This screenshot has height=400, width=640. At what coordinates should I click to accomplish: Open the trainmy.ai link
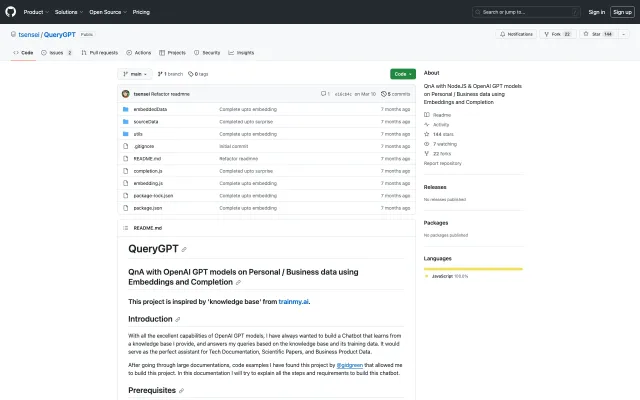click(294, 301)
